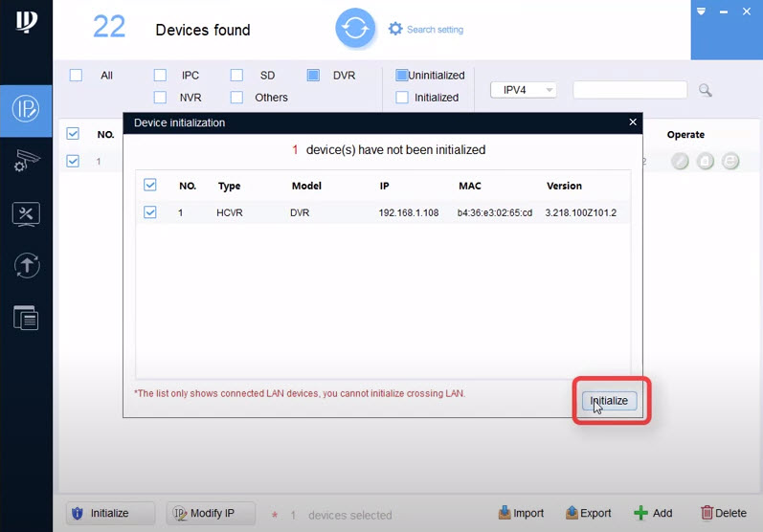Expand the IPV4 dropdown
The image size is (763, 532).
pyautogui.click(x=523, y=90)
